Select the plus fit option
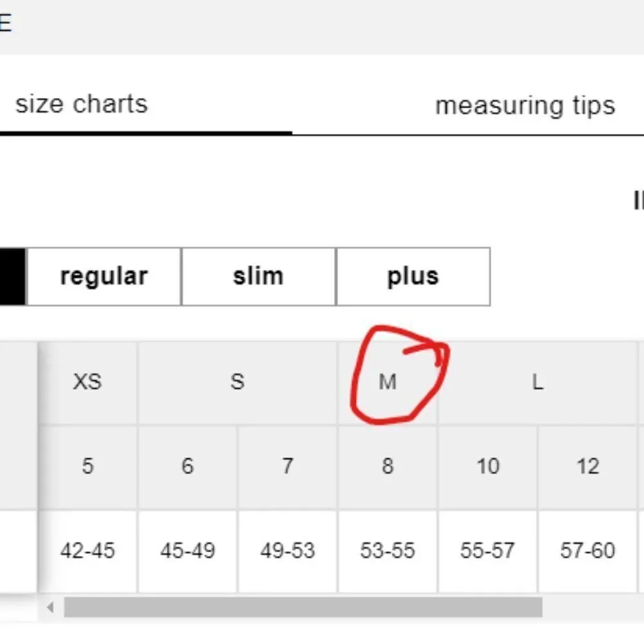Viewport: 644px width, 644px height. pos(413,276)
